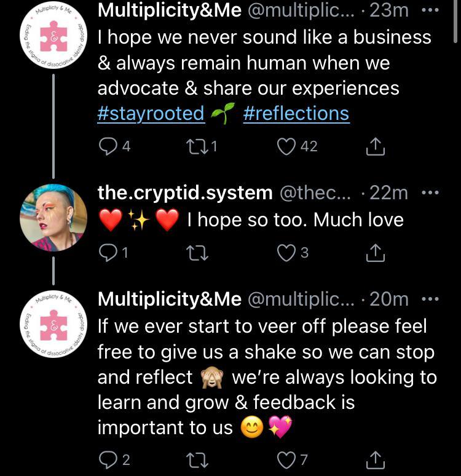Reply to the 20m Multiplicity&Me tweet

coord(108,459)
